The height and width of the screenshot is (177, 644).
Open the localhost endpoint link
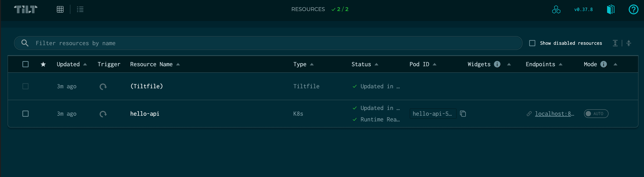554,114
